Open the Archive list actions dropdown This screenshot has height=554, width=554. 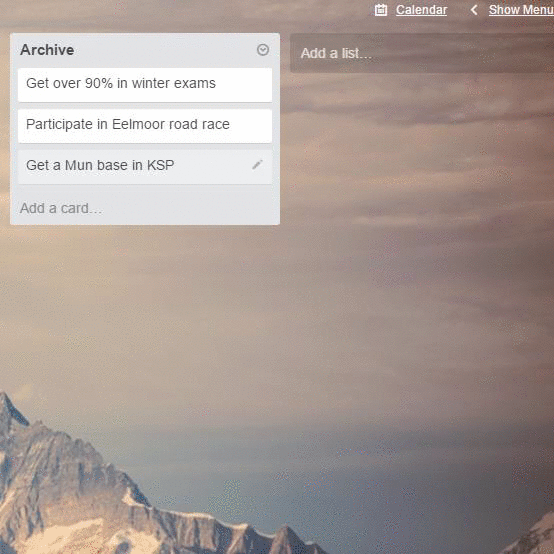tap(263, 50)
